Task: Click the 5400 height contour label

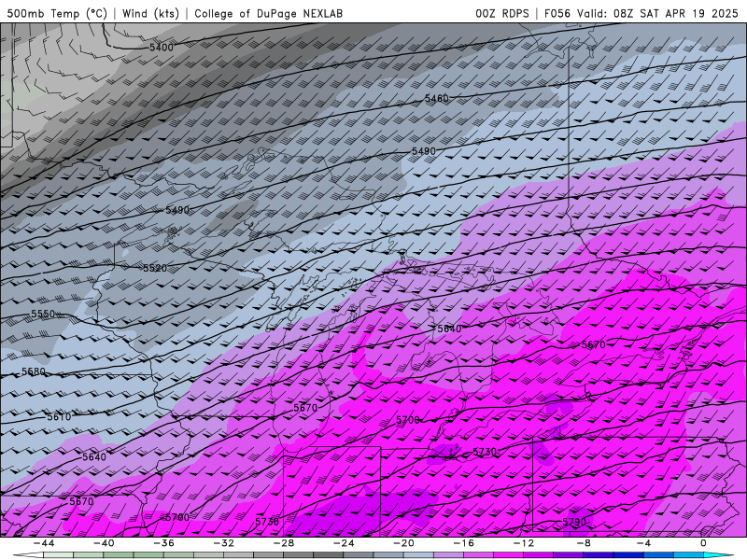Action: (x=162, y=48)
